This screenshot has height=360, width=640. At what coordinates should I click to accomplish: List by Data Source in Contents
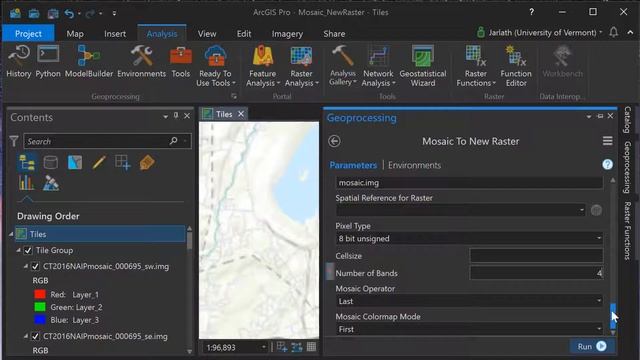(51, 162)
